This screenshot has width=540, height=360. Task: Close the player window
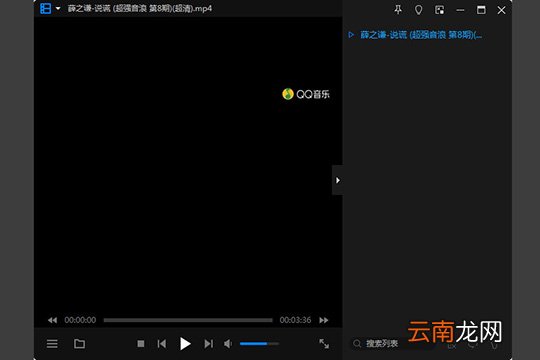coord(501,10)
